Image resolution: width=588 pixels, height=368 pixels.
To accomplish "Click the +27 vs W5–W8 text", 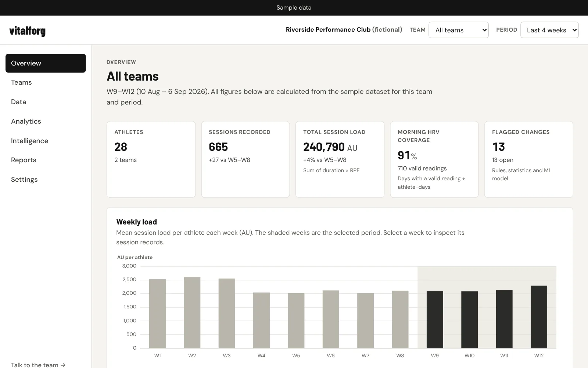I will (229, 160).
